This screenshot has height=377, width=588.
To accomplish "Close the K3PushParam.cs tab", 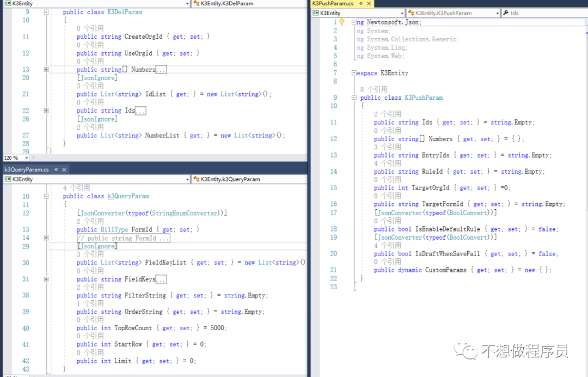I will (x=369, y=3).
